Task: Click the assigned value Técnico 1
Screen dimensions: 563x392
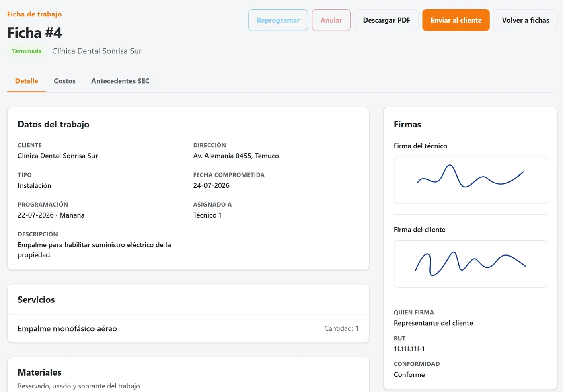Action: coord(207,215)
